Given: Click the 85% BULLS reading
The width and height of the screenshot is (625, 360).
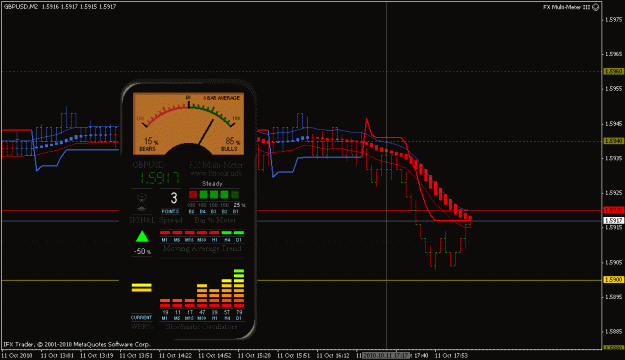Looking at the screenshot, I should (x=230, y=144).
